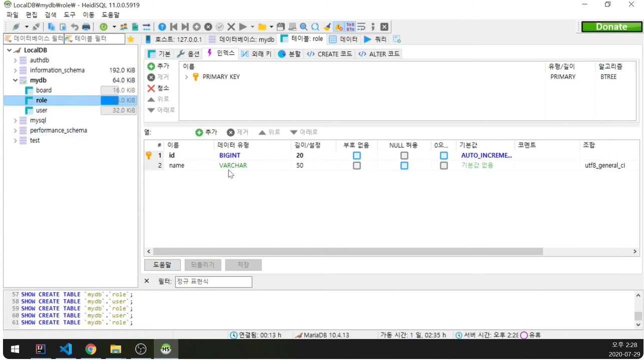The height and width of the screenshot is (360, 644).
Task: Switch to the 외래 키 tab
Action: pos(256,54)
